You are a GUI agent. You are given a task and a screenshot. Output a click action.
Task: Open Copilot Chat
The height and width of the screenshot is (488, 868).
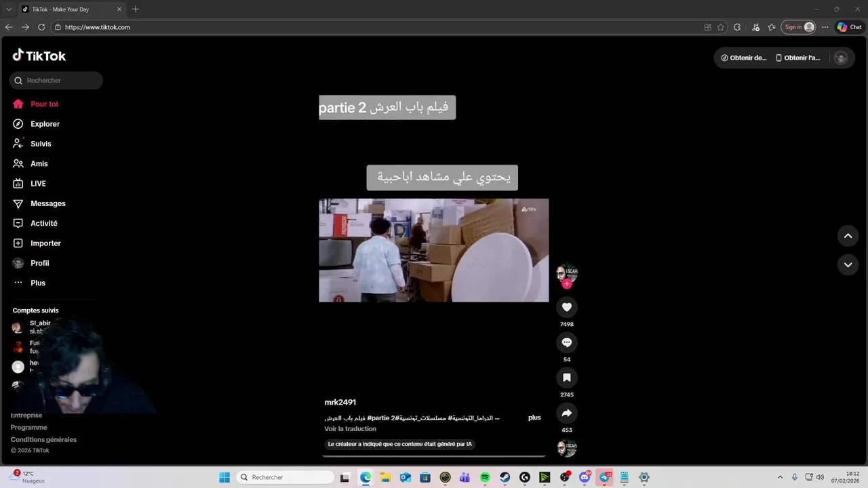click(849, 27)
